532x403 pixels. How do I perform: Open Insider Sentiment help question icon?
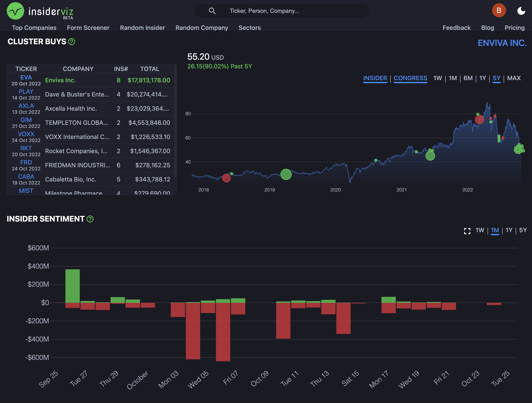coord(90,219)
